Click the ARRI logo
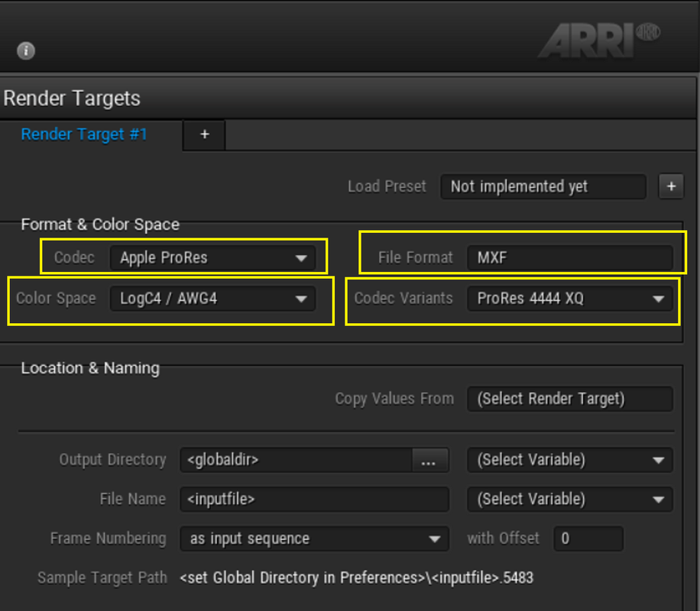This screenshot has width=700, height=611. 599,40
